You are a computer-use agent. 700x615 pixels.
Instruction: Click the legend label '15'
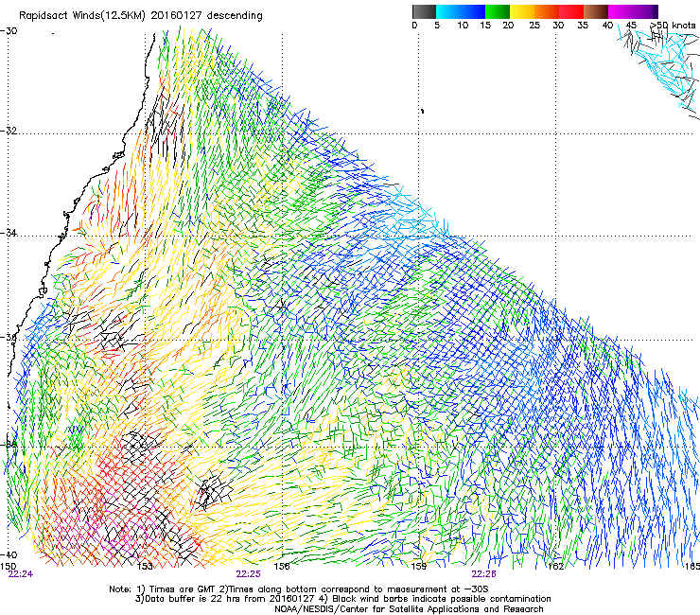pyautogui.click(x=485, y=26)
